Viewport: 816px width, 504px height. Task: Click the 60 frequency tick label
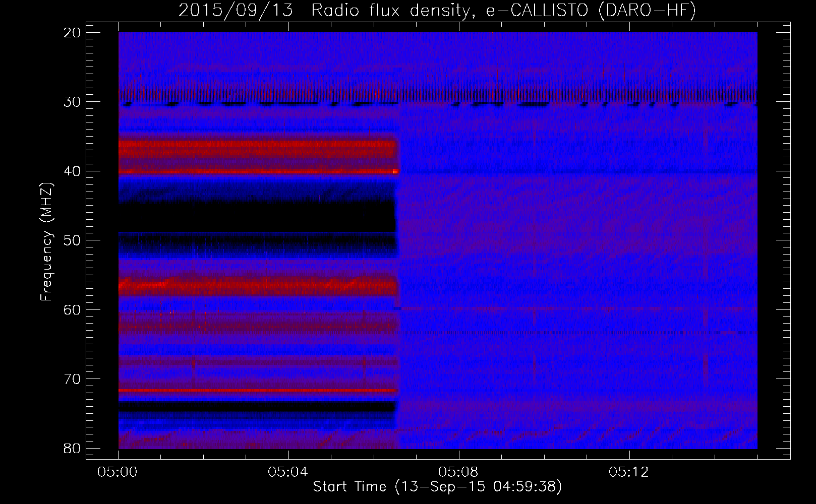(73, 309)
